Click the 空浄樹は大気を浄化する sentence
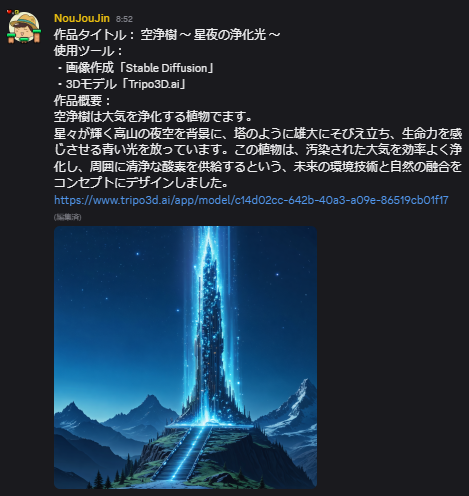 [x=153, y=117]
